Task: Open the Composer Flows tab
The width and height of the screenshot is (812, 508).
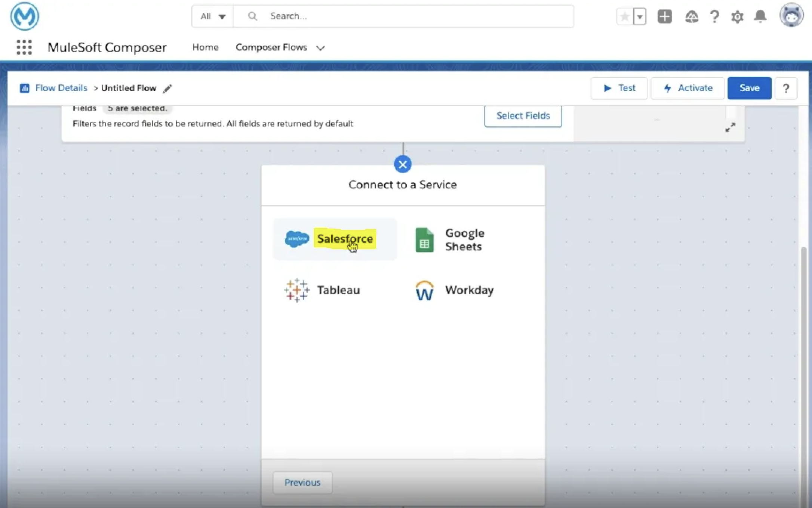Action: tap(271, 47)
